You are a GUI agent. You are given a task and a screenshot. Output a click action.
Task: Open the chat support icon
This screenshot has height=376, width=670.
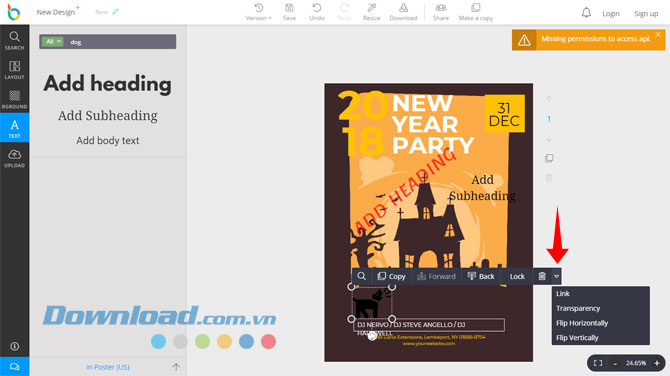15,367
